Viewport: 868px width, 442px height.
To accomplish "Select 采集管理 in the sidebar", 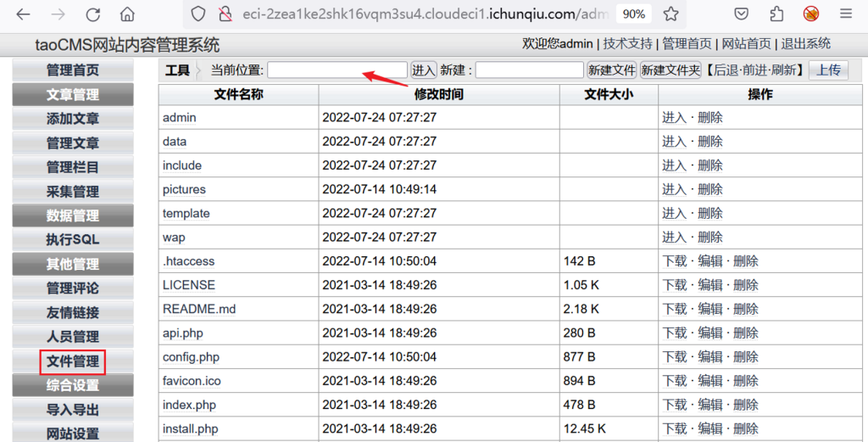I will [73, 192].
